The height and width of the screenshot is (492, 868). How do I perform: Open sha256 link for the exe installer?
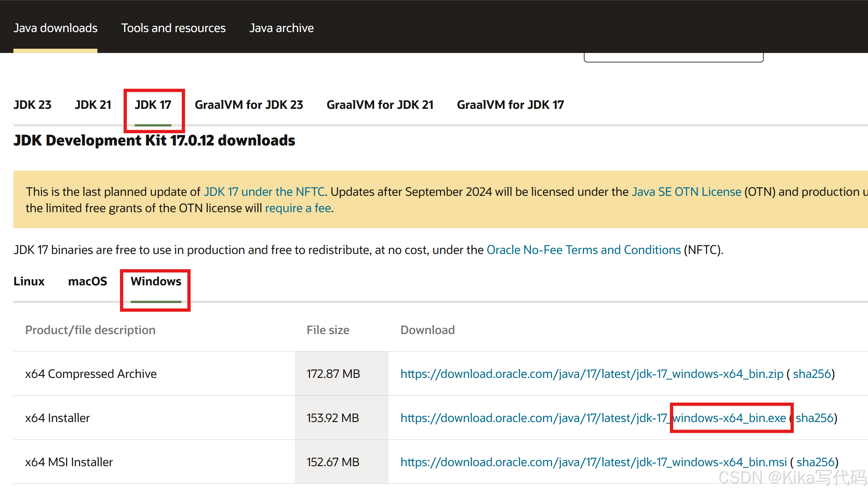pos(815,418)
